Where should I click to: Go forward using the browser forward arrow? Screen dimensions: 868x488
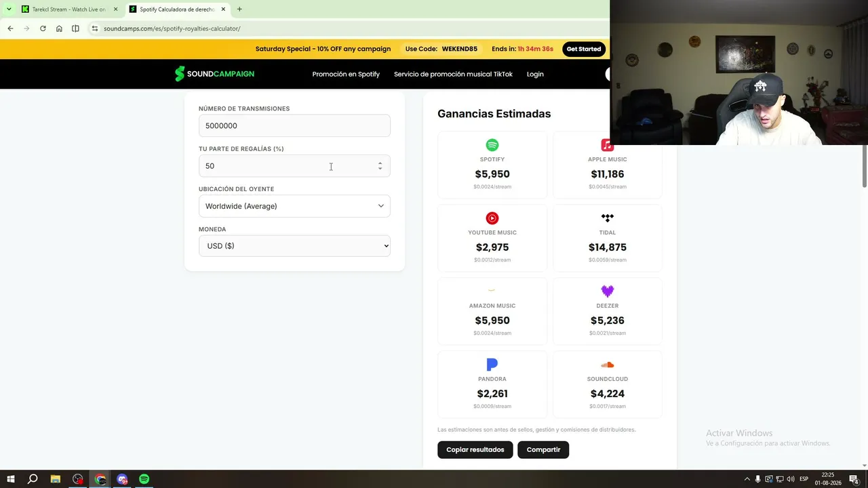click(26, 28)
